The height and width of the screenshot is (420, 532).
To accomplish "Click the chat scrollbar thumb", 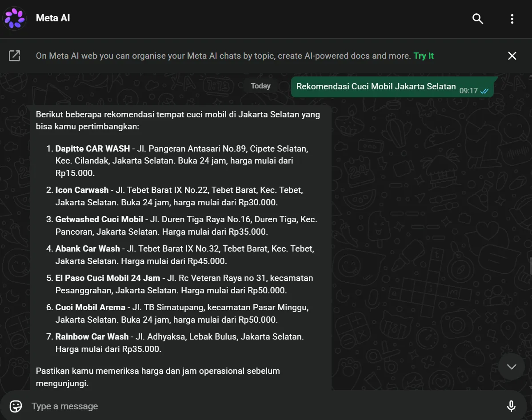I will coord(530,266).
